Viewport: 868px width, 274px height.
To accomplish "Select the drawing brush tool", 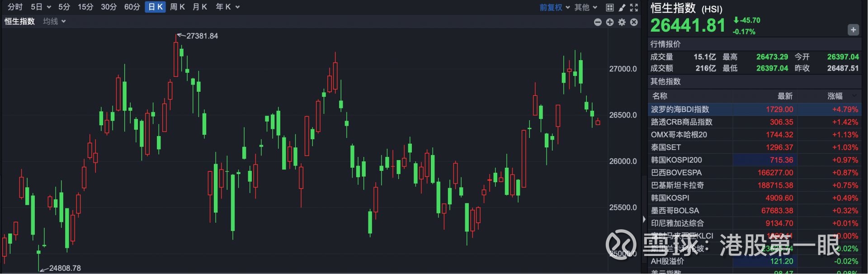I will tap(622, 7).
